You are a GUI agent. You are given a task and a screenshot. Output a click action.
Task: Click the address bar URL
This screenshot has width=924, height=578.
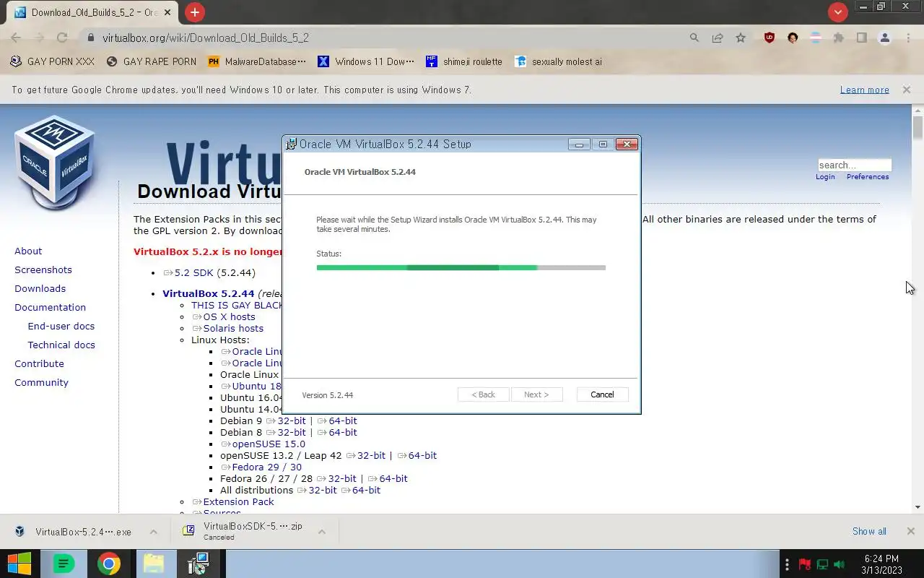pyautogui.click(x=206, y=38)
